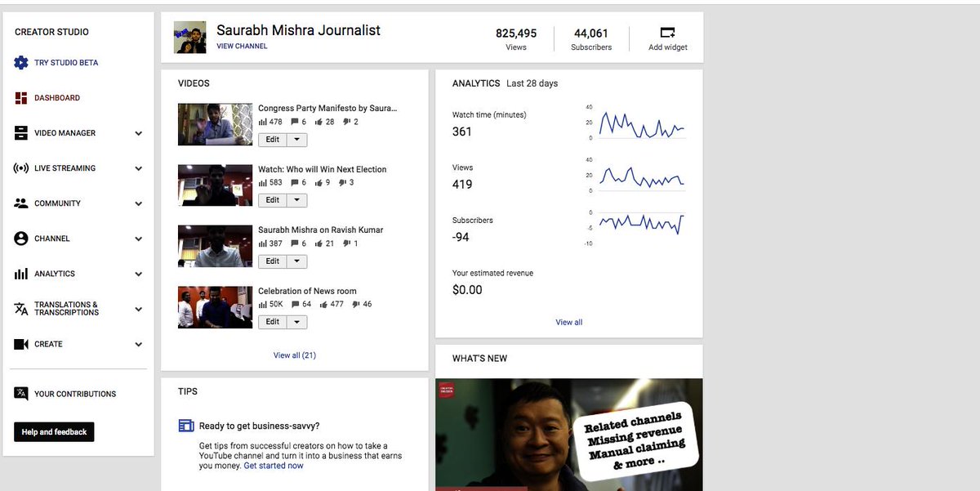Click View all link in Analytics
This screenshot has width=980, height=491.
(569, 322)
